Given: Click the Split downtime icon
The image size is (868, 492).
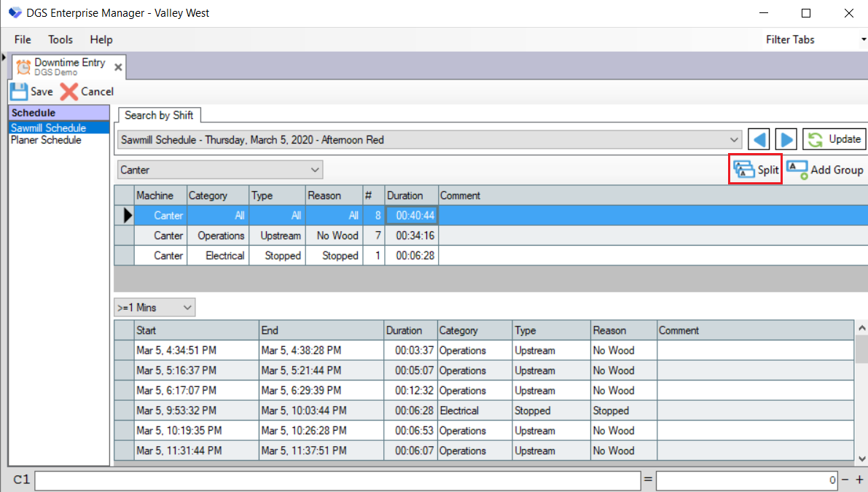Looking at the screenshot, I should [744, 170].
